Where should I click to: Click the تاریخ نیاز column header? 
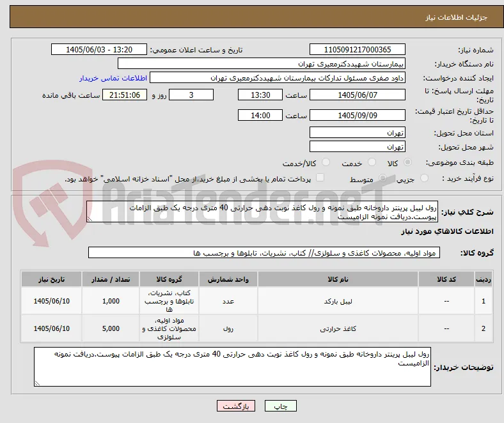tap(51, 279)
